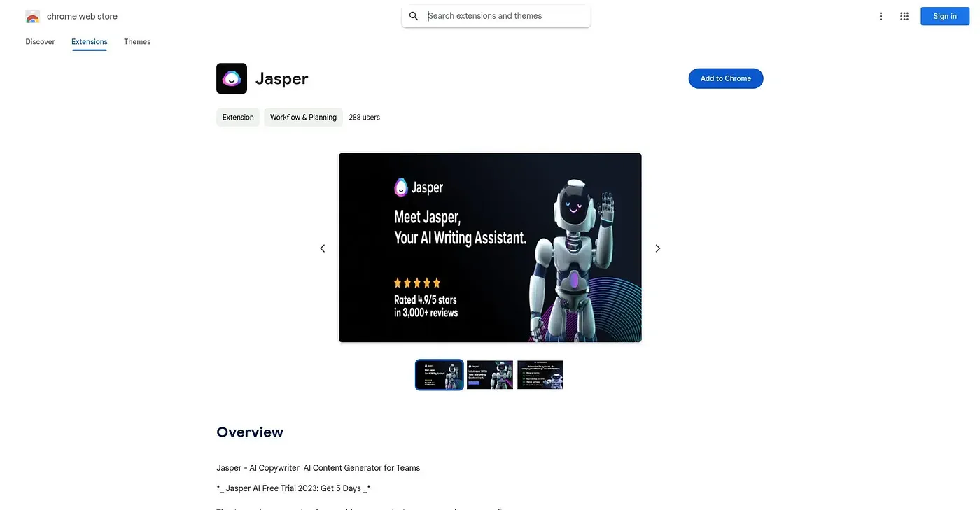Click the Jasper extension logo icon
Screen dimensions: 980x510
point(232,78)
